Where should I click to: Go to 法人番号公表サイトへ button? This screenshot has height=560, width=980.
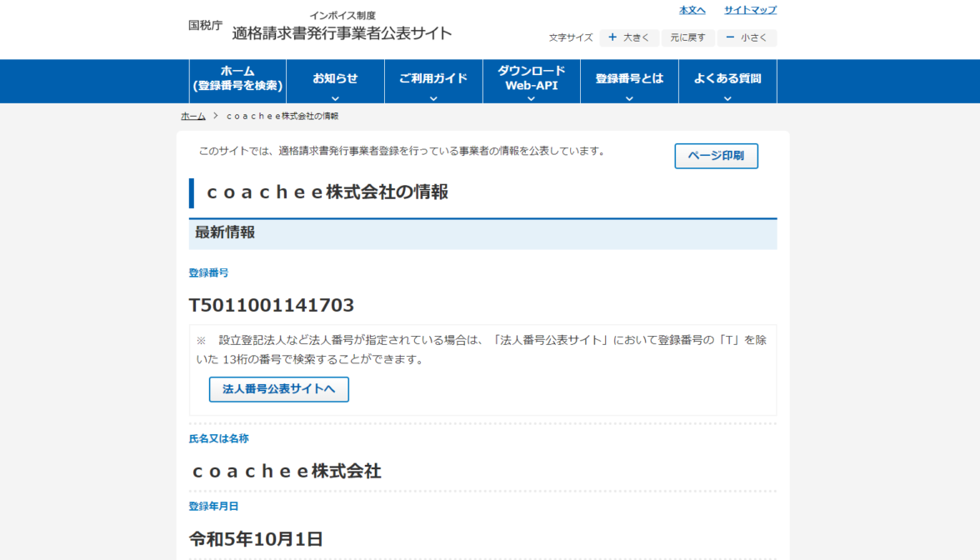[x=278, y=389]
